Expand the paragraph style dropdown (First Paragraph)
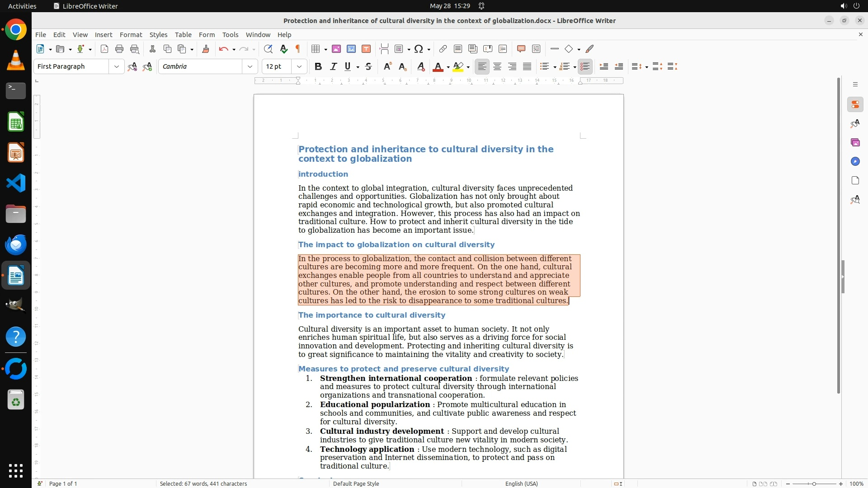868x488 pixels. click(116, 66)
